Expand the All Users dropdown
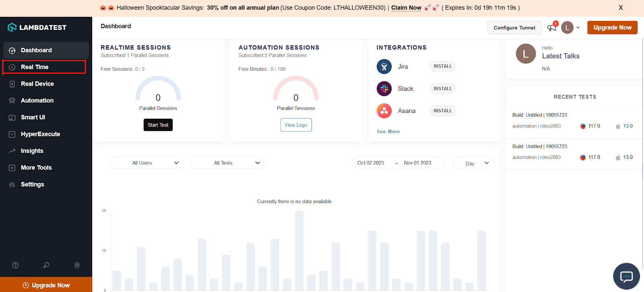The image size is (644, 292). tap(146, 163)
